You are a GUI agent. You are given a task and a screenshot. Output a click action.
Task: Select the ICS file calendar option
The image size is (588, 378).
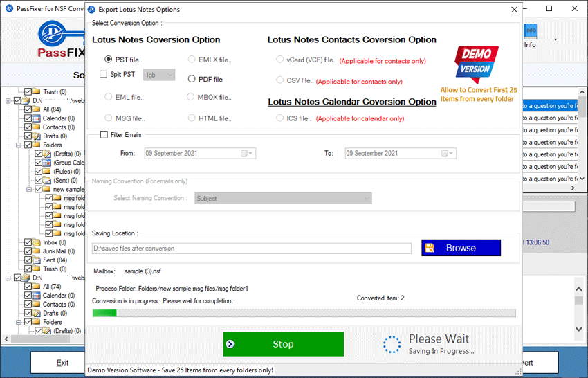tap(279, 118)
